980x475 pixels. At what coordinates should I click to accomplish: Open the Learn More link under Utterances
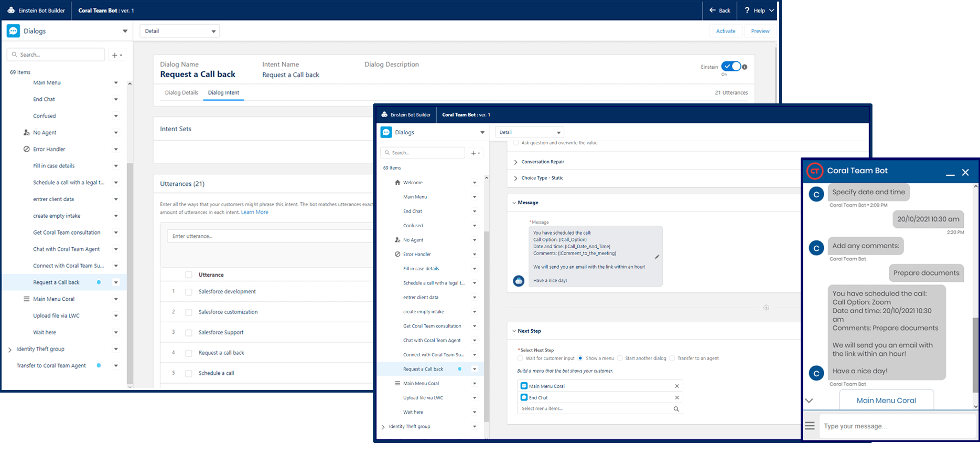254,212
